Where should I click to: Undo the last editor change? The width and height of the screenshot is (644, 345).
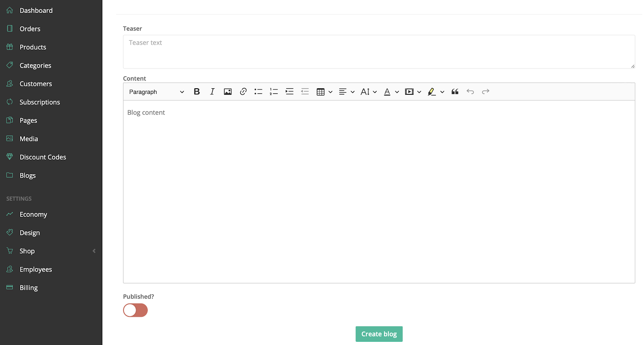470,91
